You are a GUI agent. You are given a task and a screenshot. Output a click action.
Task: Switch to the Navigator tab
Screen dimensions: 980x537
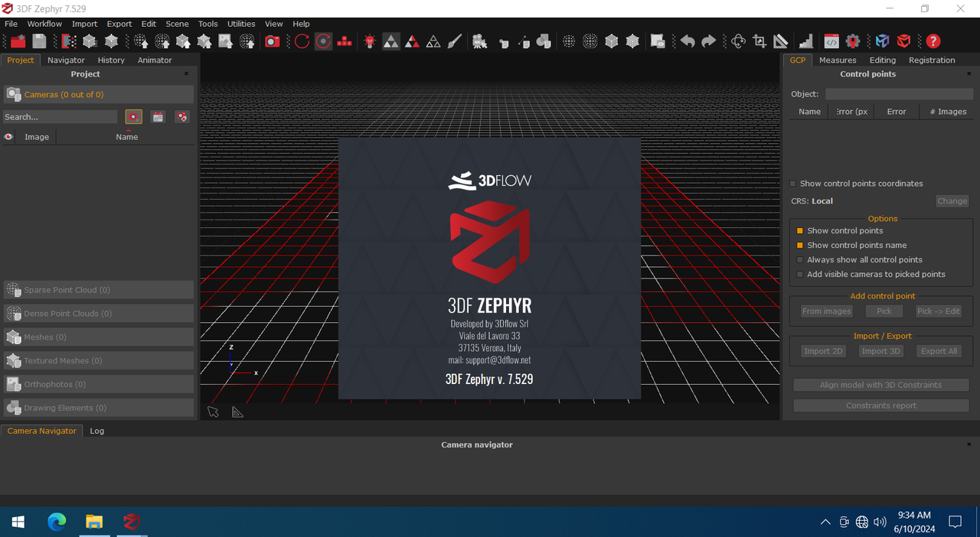pyautogui.click(x=66, y=60)
